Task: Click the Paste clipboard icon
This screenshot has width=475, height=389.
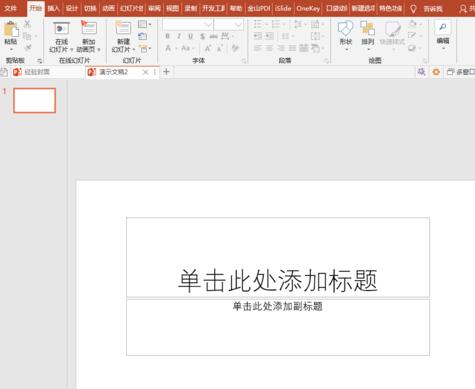Action: point(11,29)
